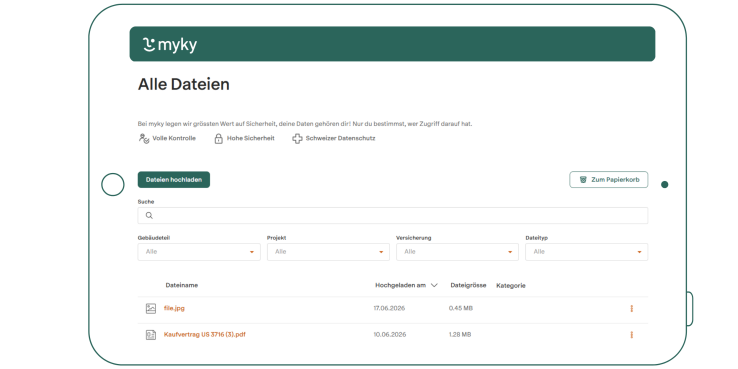This screenshot has width=738, height=369.
Task: Click the myky logo in header
Action: [x=169, y=45]
